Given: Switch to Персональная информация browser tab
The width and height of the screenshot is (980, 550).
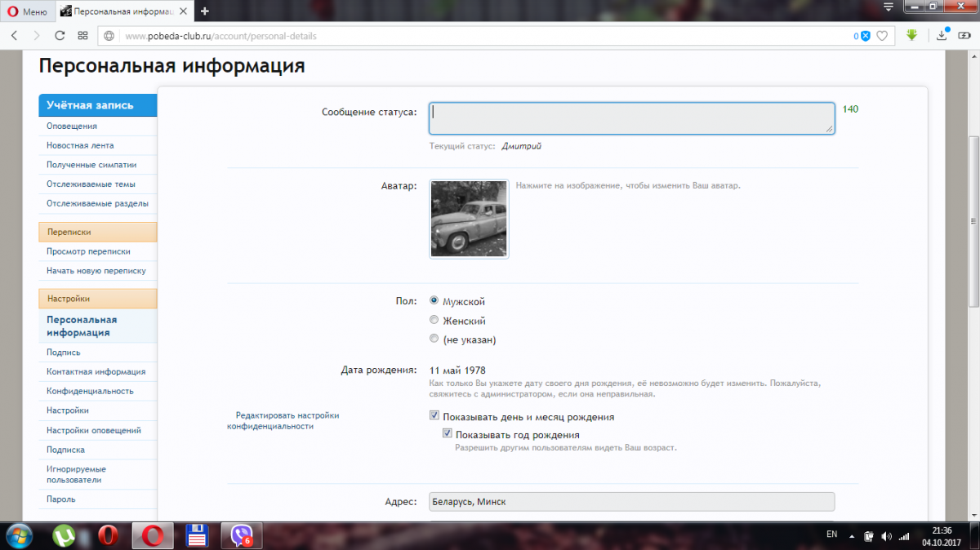Looking at the screenshot, I should click(125, 11).
